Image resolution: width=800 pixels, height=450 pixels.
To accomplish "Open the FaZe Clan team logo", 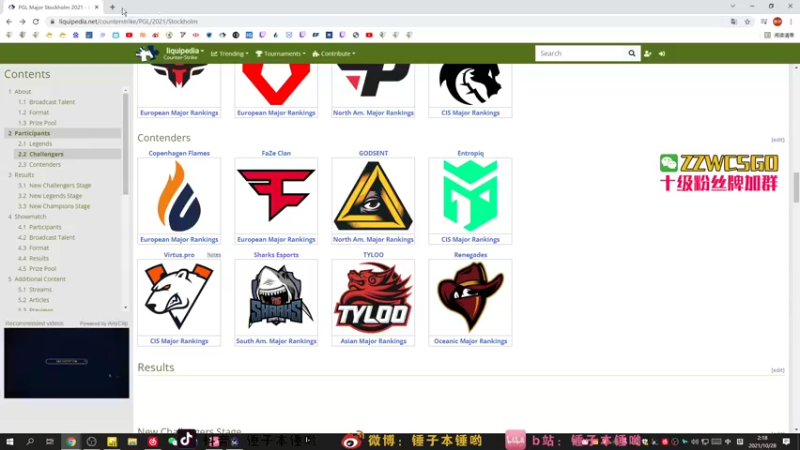I will tap(276, 196).
